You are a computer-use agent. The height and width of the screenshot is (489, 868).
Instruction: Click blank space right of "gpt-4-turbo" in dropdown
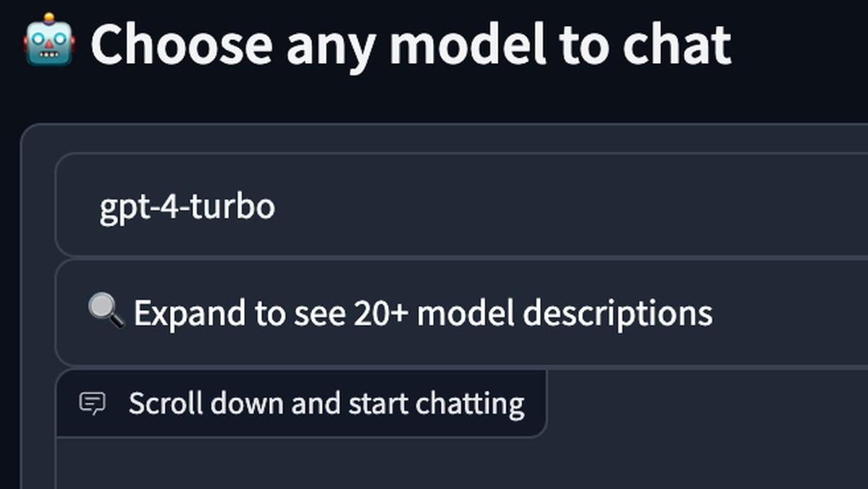579,207
